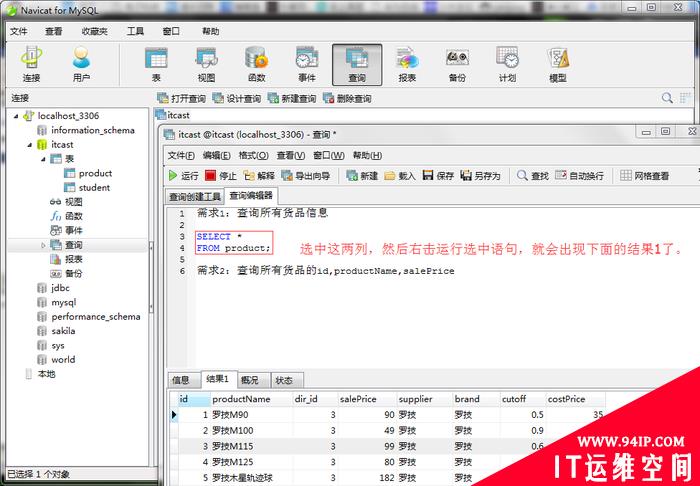Click 新建 (New) in query toolbar
The width and height of the screenshot is (700, 486).
[x=362, y=176]
